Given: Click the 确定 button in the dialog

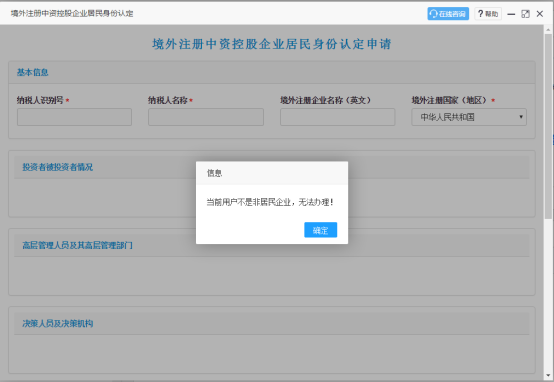Looking at the screenshot, I should coord(320,230).
